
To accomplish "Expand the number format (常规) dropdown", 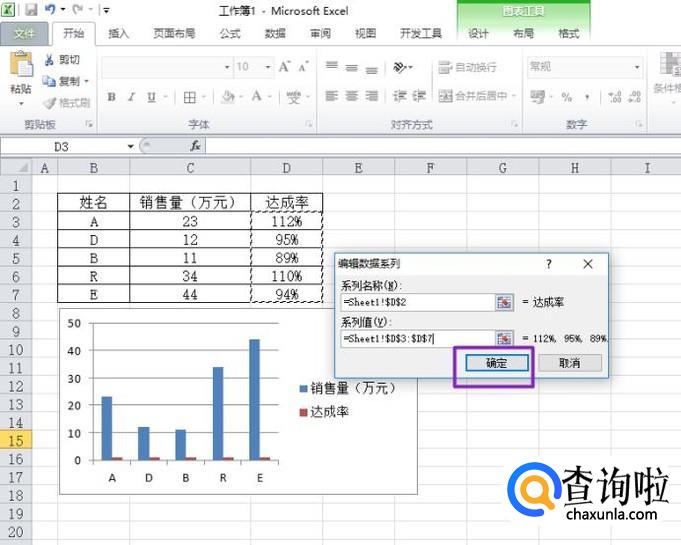I will [x=636, y=67].
